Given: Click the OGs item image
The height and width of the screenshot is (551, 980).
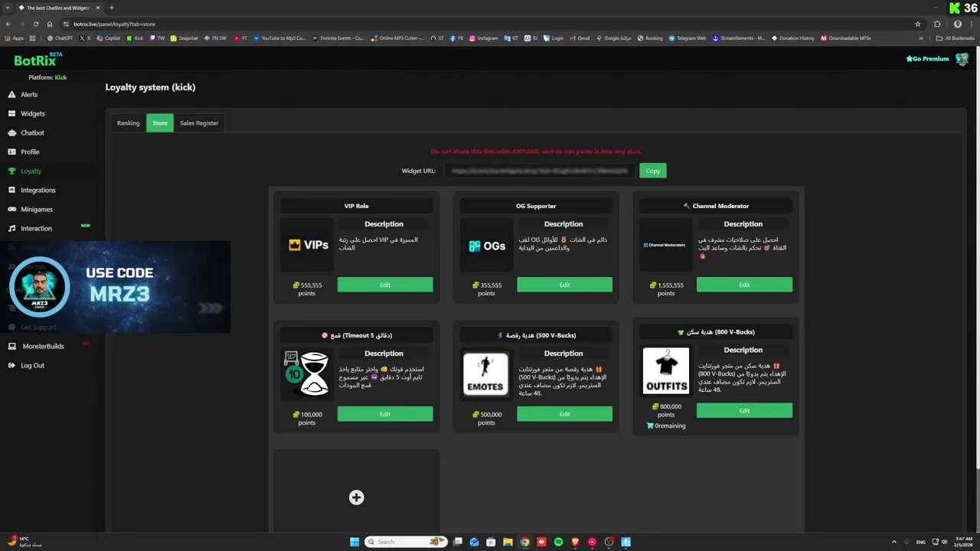Looking at the screenshot, I should click(487, 246).
